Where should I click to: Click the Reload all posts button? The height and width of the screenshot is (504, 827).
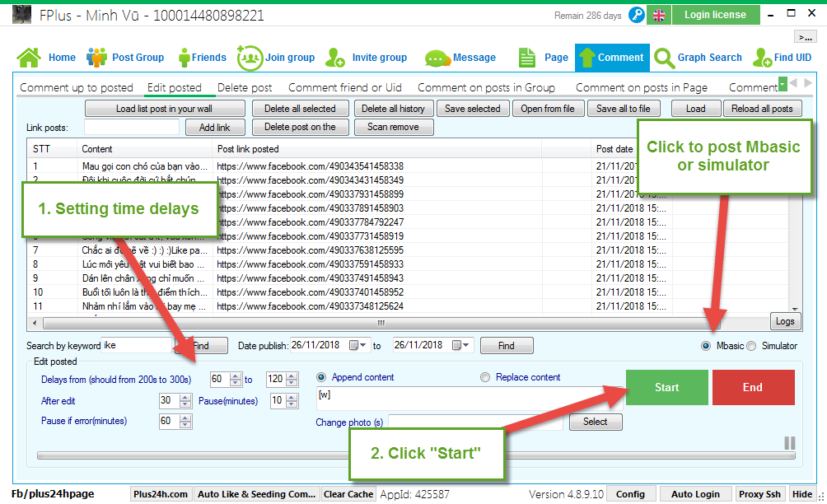click(x=762, y=109)
